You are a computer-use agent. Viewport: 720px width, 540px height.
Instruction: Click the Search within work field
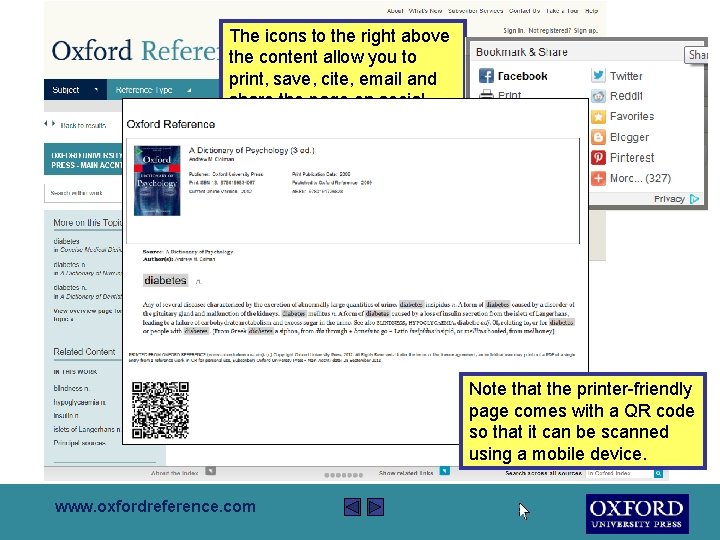point(83,193)
